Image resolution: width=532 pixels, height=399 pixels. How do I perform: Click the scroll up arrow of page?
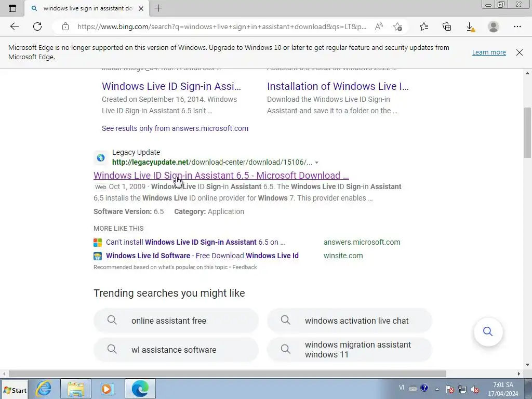coord(527,73)
